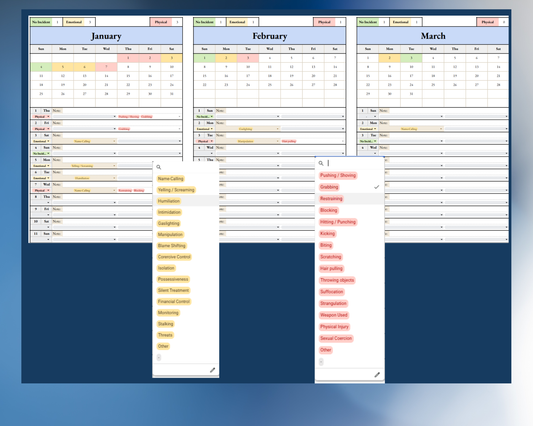The height and width of the screenshot is (426, 533).
Task: Click Physical legend above March
Action: click(487, 22)
